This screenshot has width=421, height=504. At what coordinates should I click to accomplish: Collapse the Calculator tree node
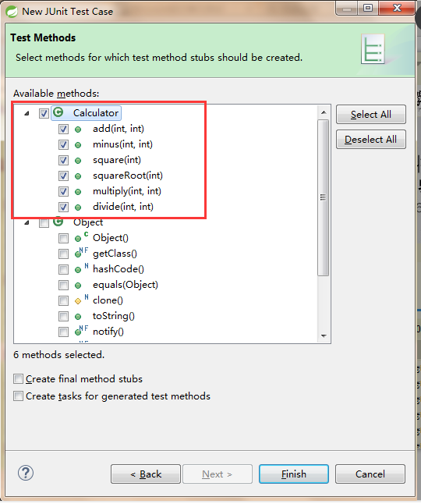pyautogui.click(x=27, y=113)
